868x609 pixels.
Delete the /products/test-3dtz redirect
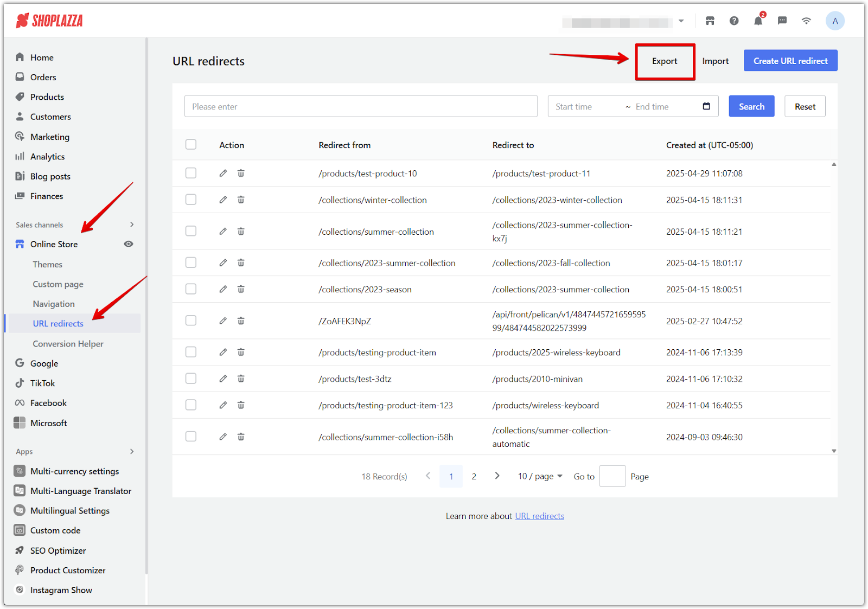tap(241, 379)
